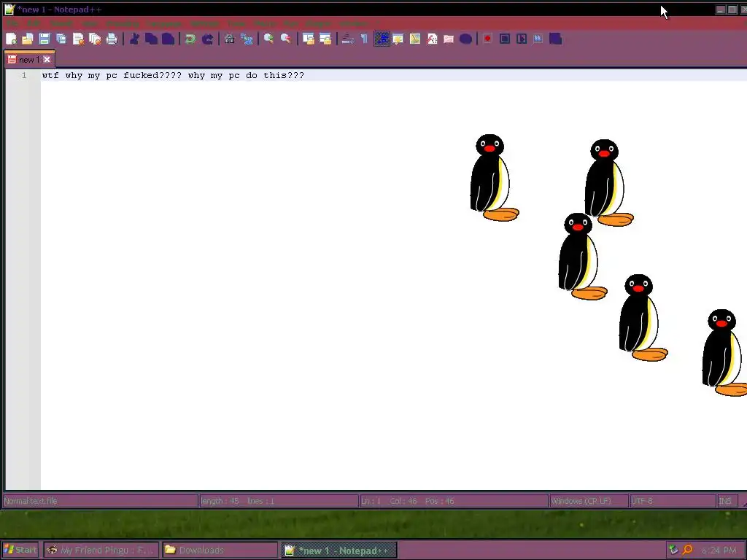The width and height of the screenshot is (747, 560).
Task: Switch to Downloads folder taskbar button
Action: click(x=220, y=550)
